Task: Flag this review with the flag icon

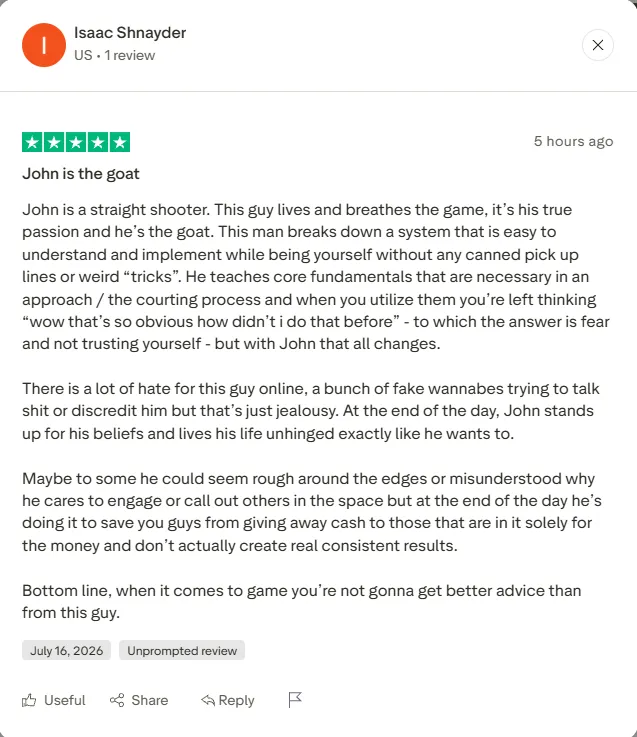Action: tap(295, 700)
